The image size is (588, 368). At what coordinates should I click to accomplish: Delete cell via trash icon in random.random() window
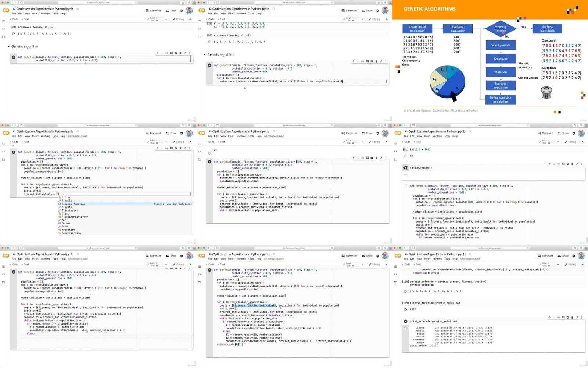pos(572,164)
